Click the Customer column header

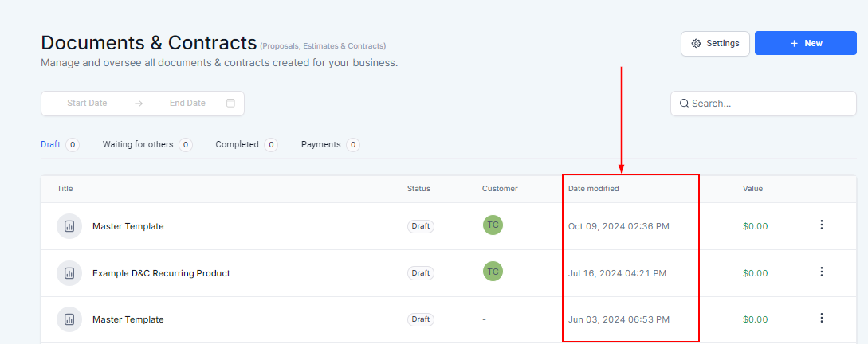coord(500,189)
